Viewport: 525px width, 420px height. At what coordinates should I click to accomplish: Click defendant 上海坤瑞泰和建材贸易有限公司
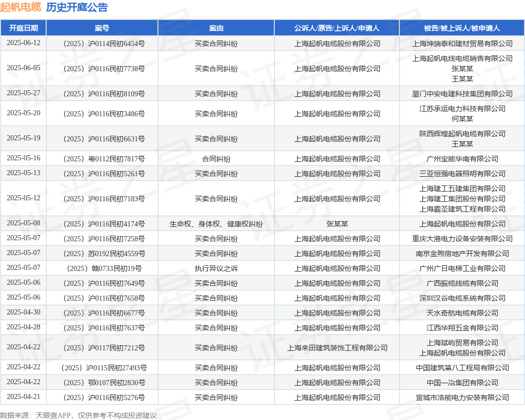point(462,44)
